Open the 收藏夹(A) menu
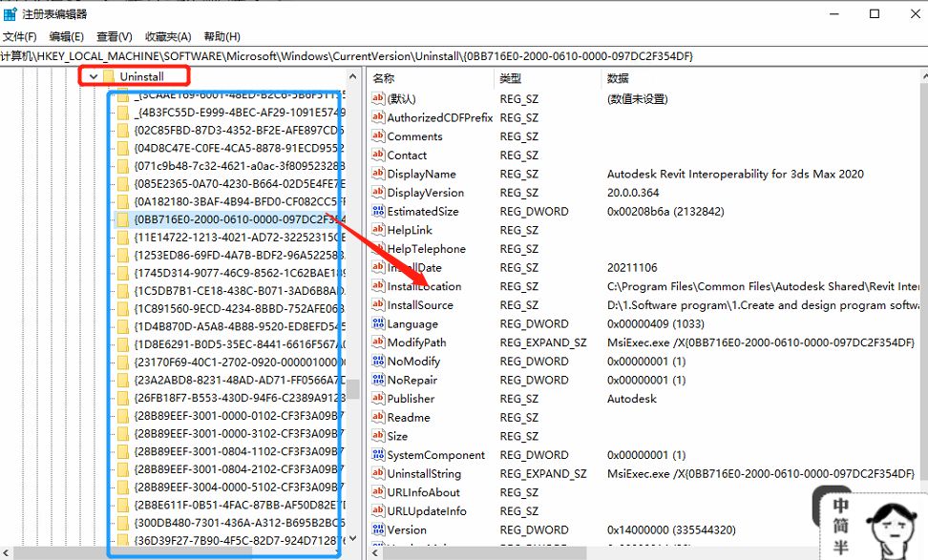928x560 pixels. point(168,36)
